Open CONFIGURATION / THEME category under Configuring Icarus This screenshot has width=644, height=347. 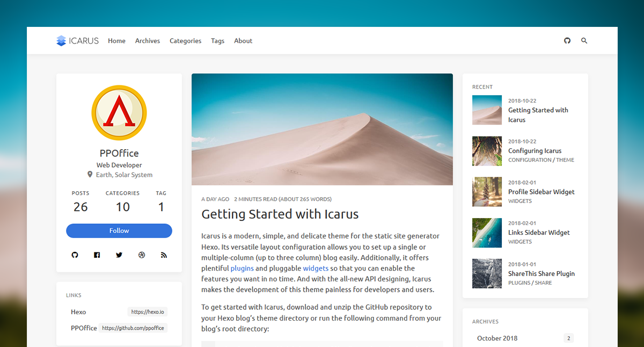tap(541, 160)
